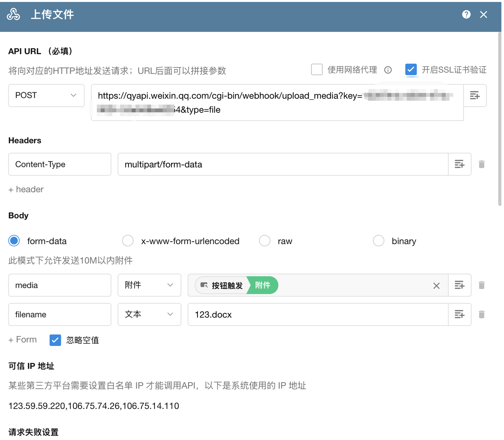This screenshot has height=440, width=504.
Task: Delete the filename form row
Action: pos(481,314)
